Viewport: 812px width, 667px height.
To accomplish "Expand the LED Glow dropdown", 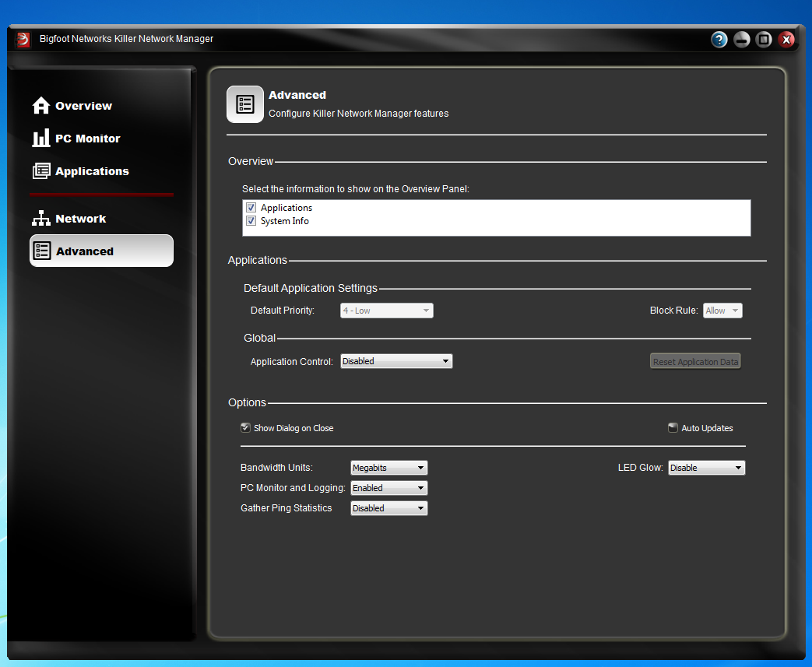I will (x=706, y=468).
